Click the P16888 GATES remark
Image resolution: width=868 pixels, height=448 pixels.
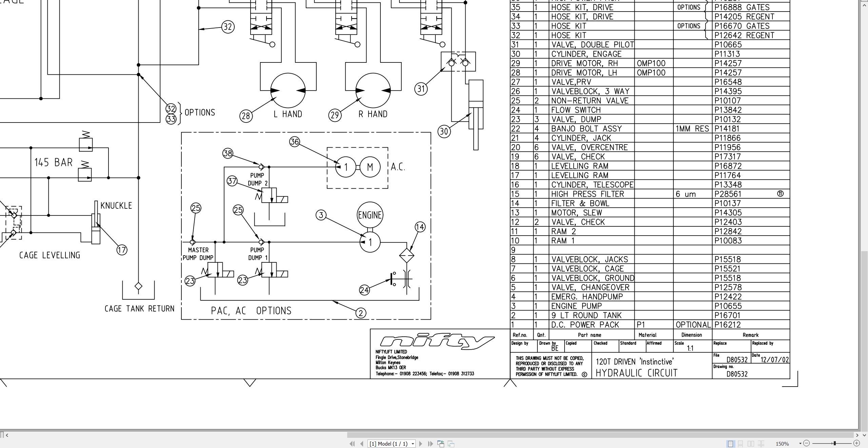click(x=742, y=7)
